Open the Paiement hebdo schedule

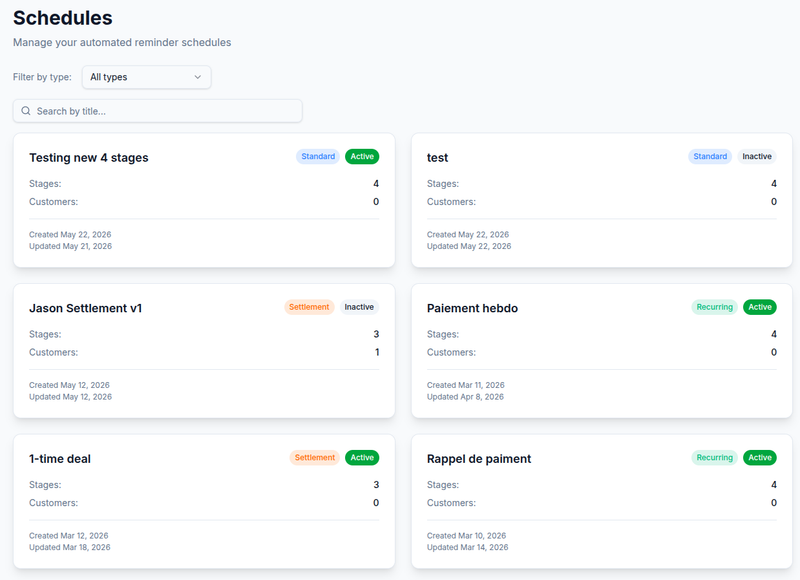[x=472, y=308]
